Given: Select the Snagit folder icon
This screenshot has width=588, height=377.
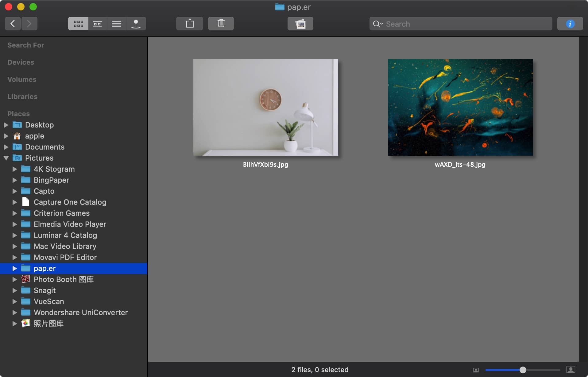Looking at the screenshot, I should pyautogui.click(x=26, y=290).
